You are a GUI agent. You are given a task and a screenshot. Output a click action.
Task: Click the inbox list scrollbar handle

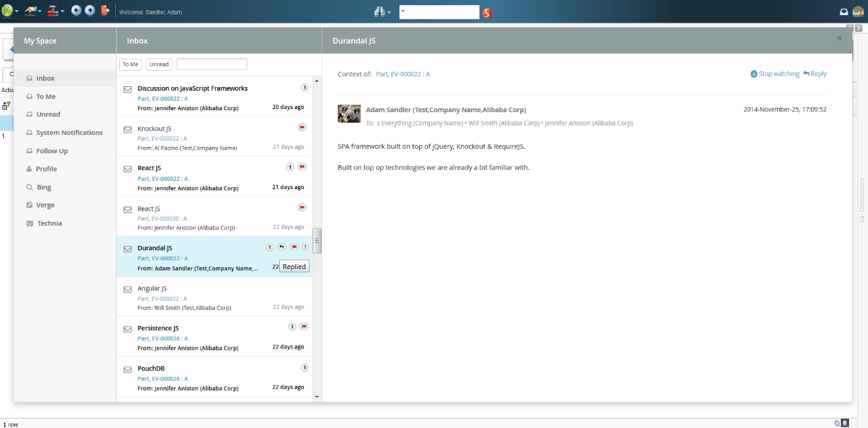pos(317,241)
